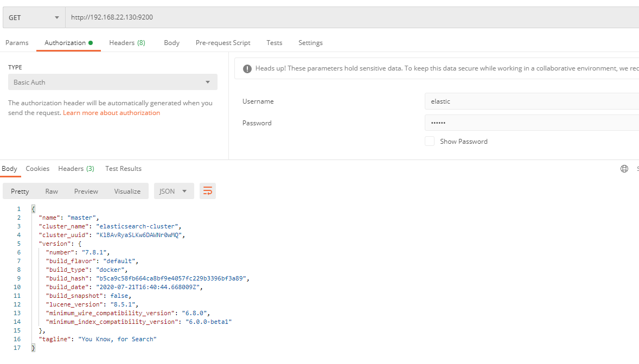Click the false build_snapshot value
Image resolution: width=639 pixels, height=364 pixels.
(119, 296)
